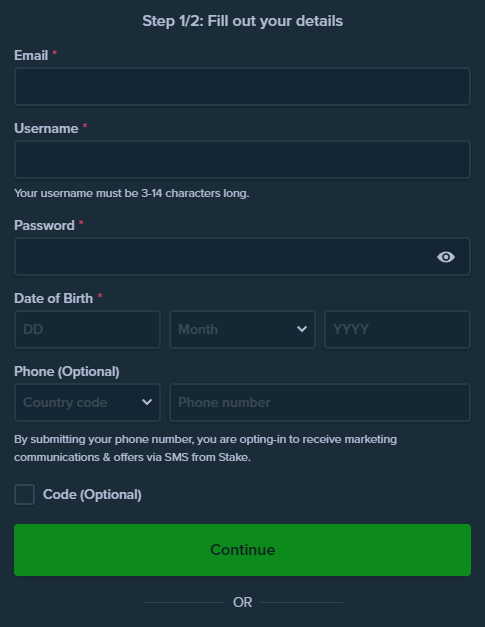Image resolution: width=485 pixels, height=627 pixels.
Task: Click the Code (Optional) label text
Action: (92, 495)
